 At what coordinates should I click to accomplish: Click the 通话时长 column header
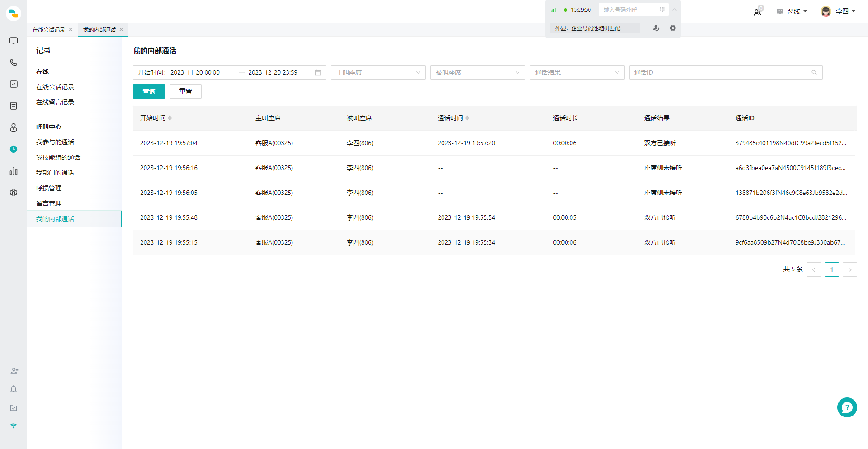[566, 118]
